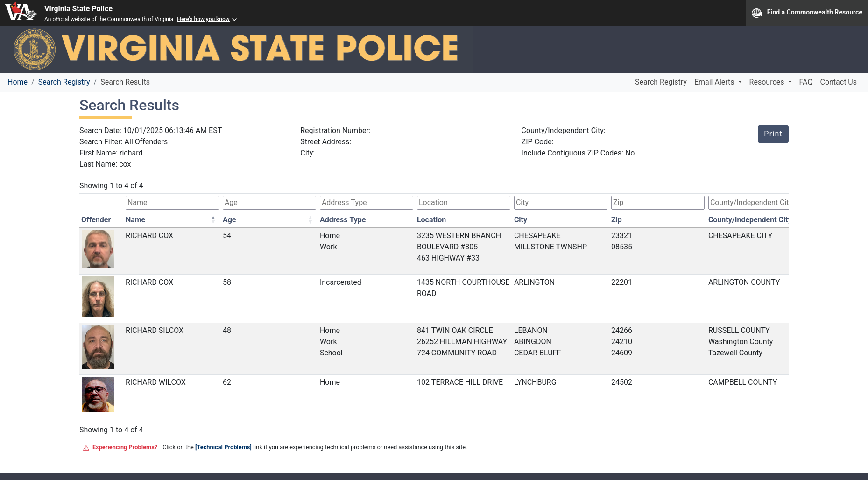Sort results by Age column arrow
Screen dimensions: 868x480
click(310, 219)
